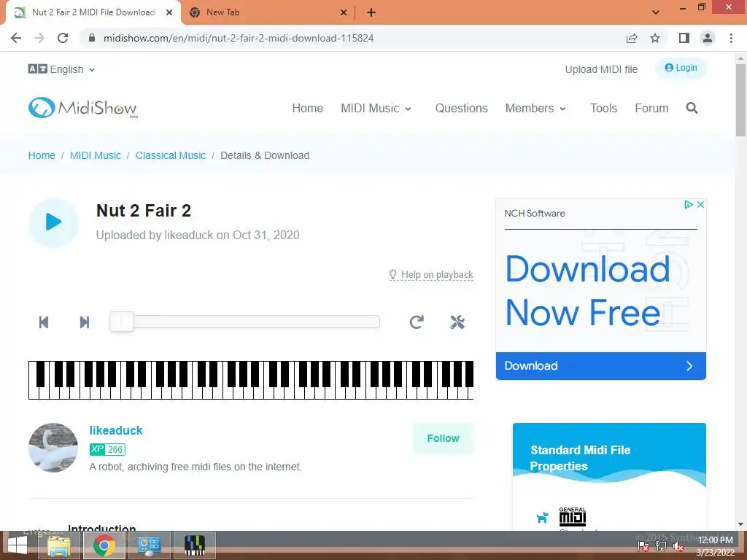This screenshot has width=747, height=560.
Task: Follow the user likeaduck
Action: 443,438
